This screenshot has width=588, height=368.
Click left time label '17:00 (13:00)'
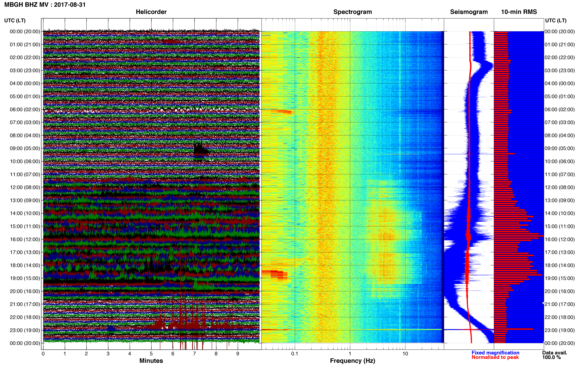[x=25, y=252]
